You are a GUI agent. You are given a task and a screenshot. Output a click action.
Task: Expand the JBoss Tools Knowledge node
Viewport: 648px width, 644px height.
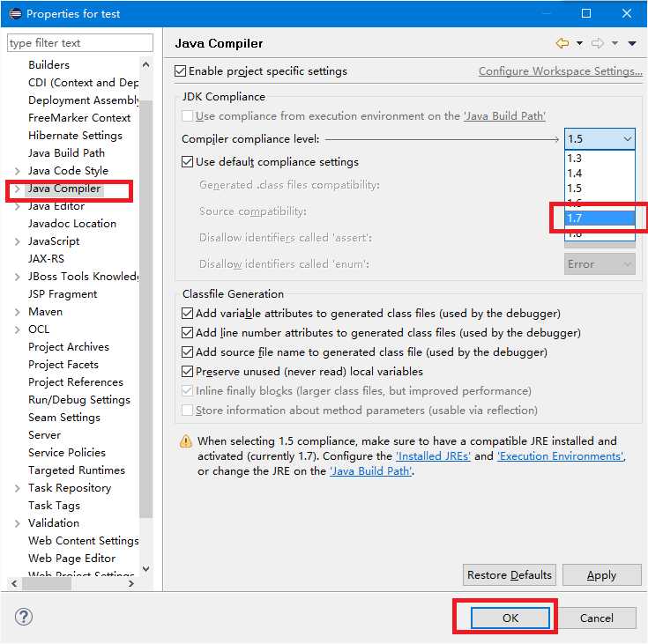(17, 277)
